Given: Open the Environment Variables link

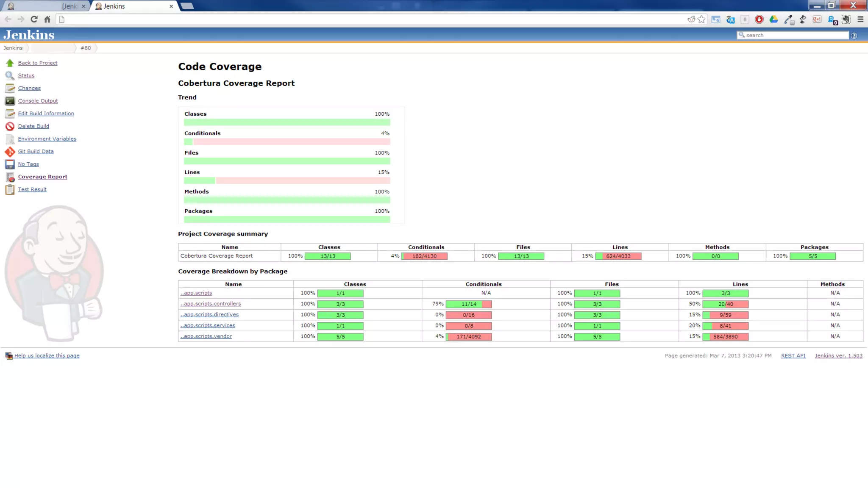Looking at the screenshot, I should click(47, 139).
